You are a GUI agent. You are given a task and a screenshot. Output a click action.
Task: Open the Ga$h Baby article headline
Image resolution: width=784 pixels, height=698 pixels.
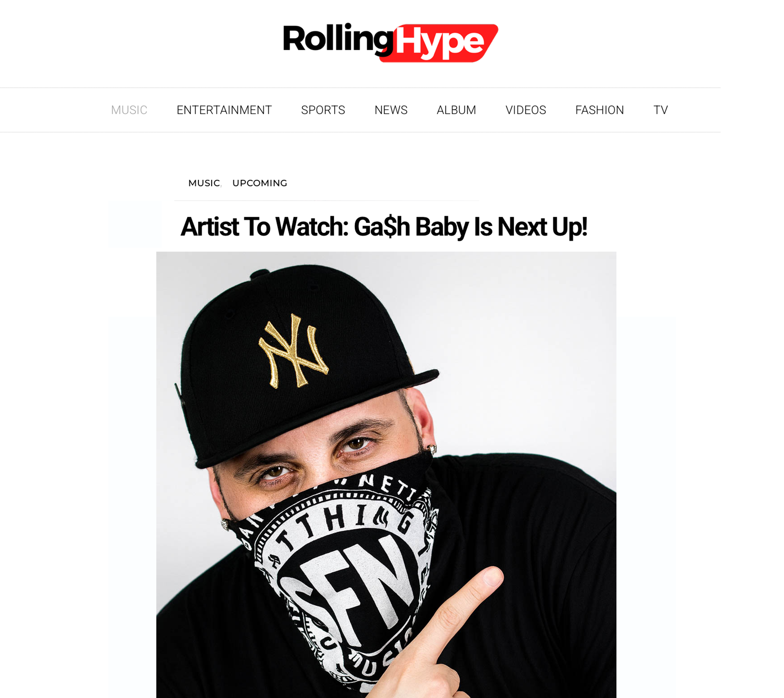pos(384,227)
